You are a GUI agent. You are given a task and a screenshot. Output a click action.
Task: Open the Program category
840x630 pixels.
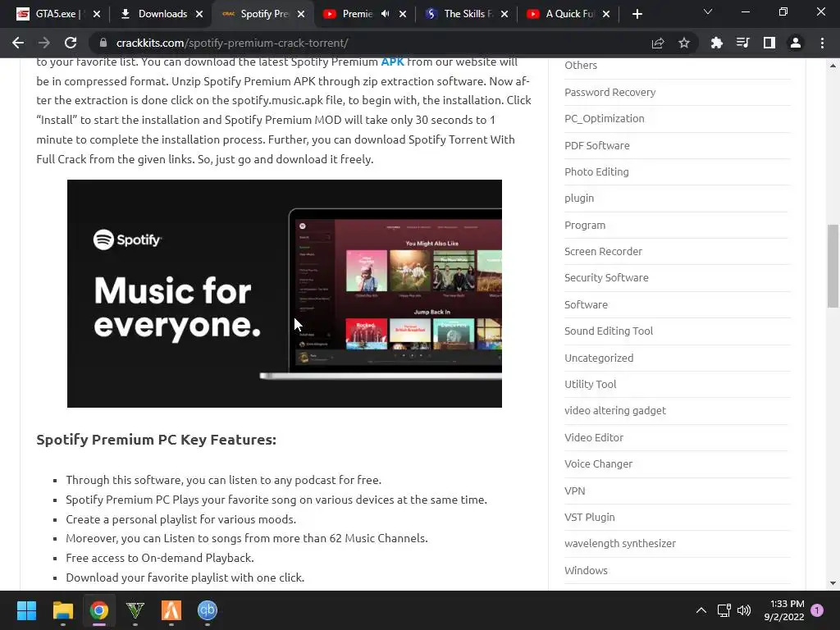pos(585,225)
